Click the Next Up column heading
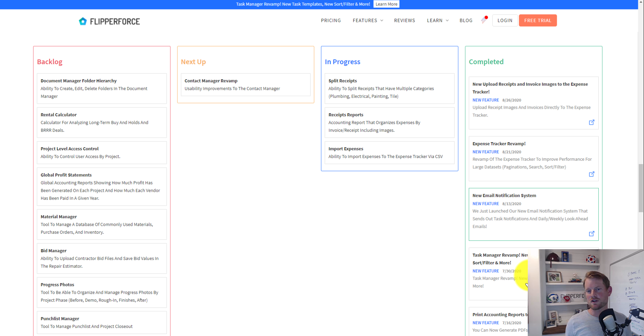This screenshot has height=336, width=644. tap(193, 62)
